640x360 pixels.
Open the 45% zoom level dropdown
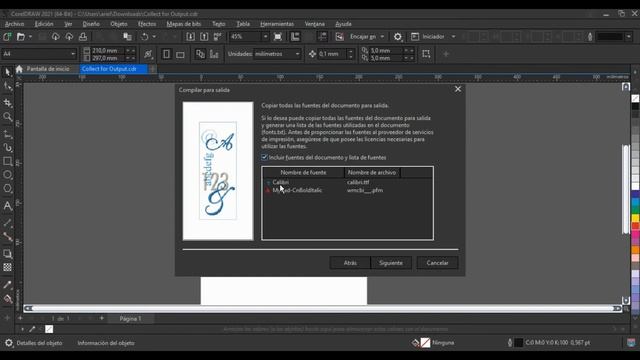point(265,37)
